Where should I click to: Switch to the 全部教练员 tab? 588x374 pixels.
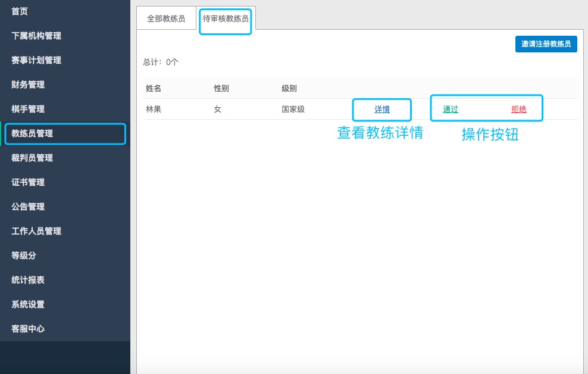click(166, 18)
